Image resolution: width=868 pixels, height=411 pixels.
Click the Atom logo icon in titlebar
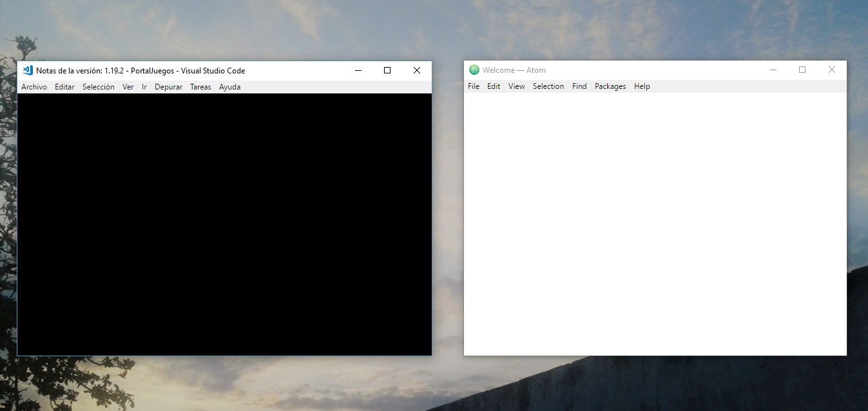coord(474,70)
